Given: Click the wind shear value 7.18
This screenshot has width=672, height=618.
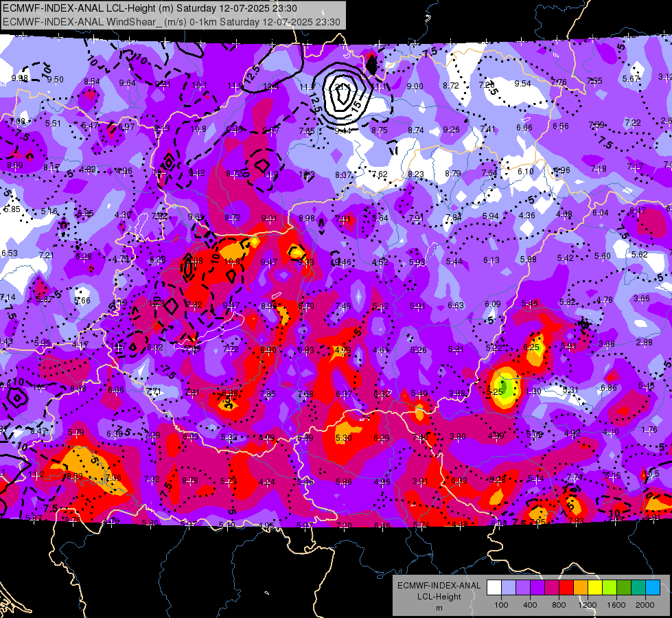Looking at the screenshot, I should (x=599, y=168).
